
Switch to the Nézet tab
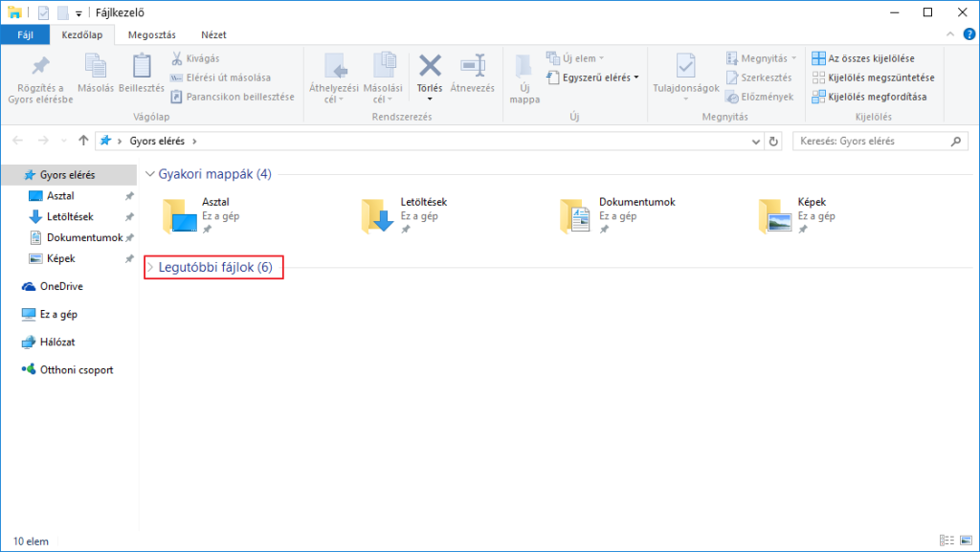tap(213, 35)
